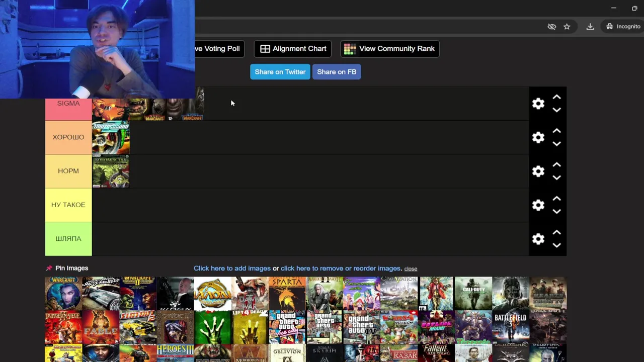Select Warcraft II cover in image pool
Screen dimensions: 644x362
138,293
